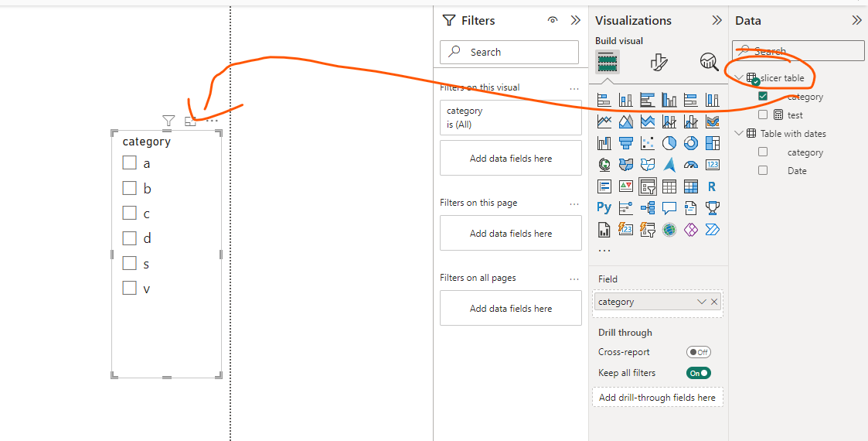This screenshot has width=868, height=441.
Task: Select the trophy Metrics visual
Action: click(713, 208)
